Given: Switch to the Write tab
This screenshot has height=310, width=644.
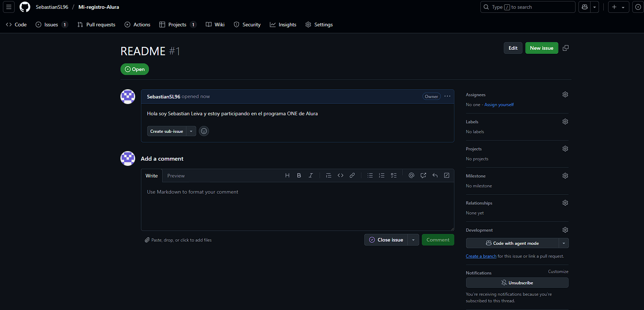Looking at the screenshot, I should click(152, 176).
